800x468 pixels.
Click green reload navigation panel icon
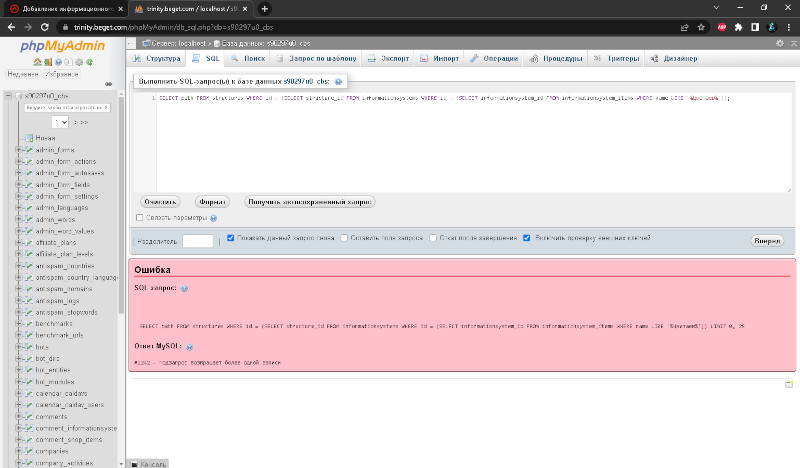[89, 62]
